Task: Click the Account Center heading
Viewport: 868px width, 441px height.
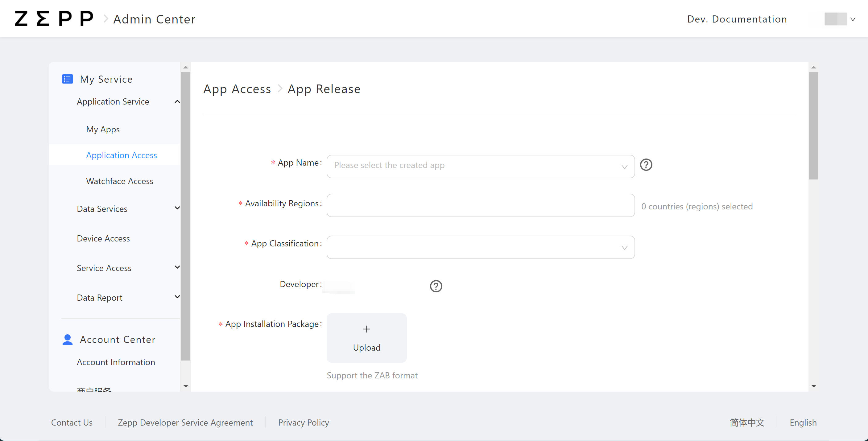Action: click(118, 340)
